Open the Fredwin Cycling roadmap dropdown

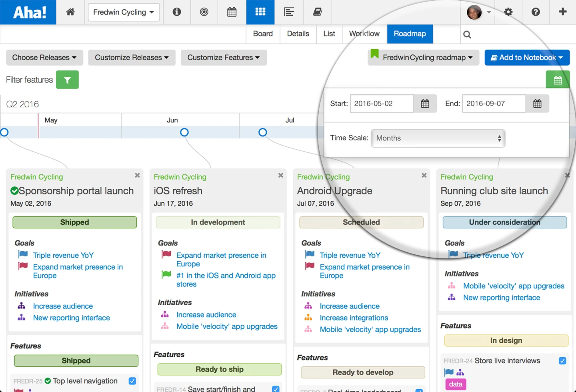pyautogui.click(x=424, y=58)
